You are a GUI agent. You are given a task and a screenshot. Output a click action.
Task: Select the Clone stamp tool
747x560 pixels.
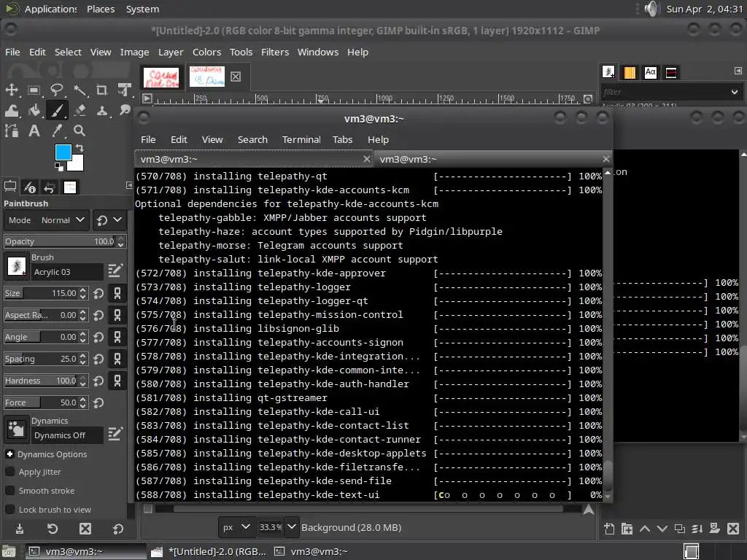[x=101, y=111]
